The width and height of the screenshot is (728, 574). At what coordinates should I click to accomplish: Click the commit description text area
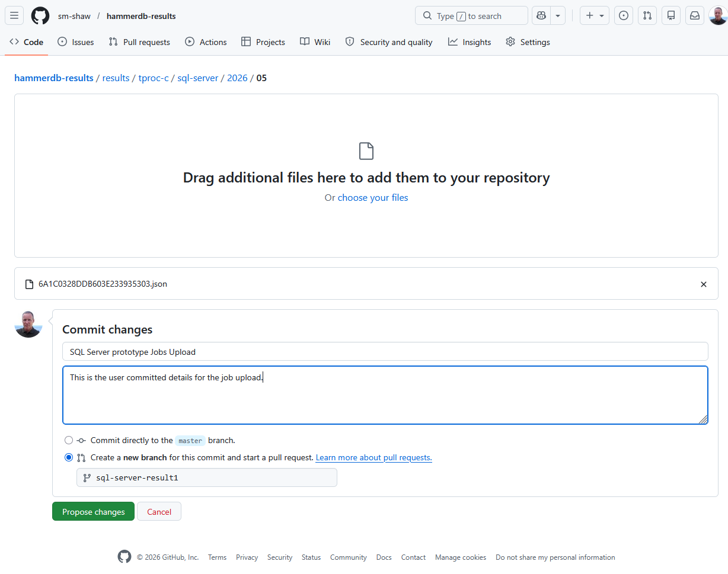(385, 395)
